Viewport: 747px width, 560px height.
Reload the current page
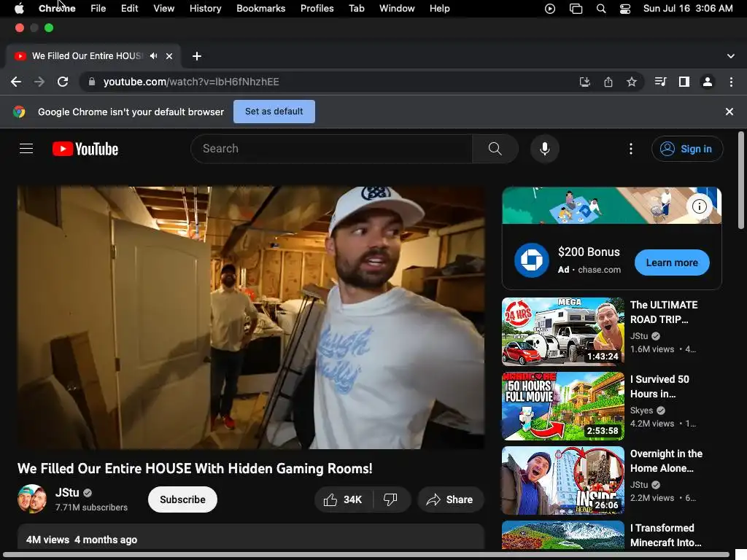click(x=63, y=82)
